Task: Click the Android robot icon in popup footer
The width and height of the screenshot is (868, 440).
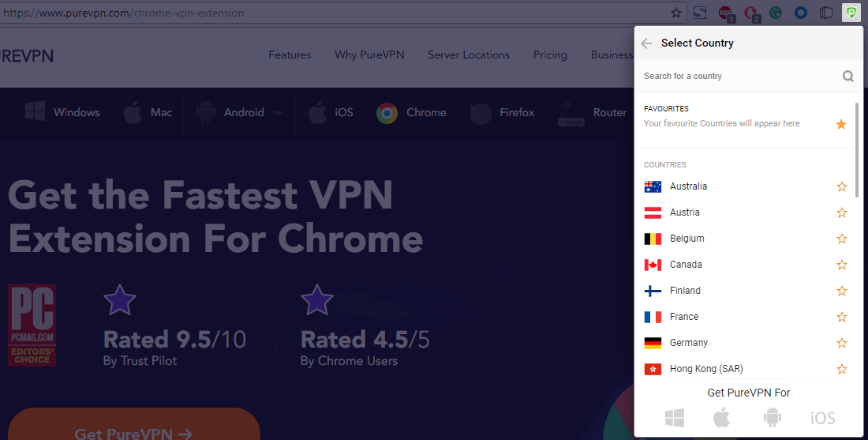Action: tap(773, 417)
